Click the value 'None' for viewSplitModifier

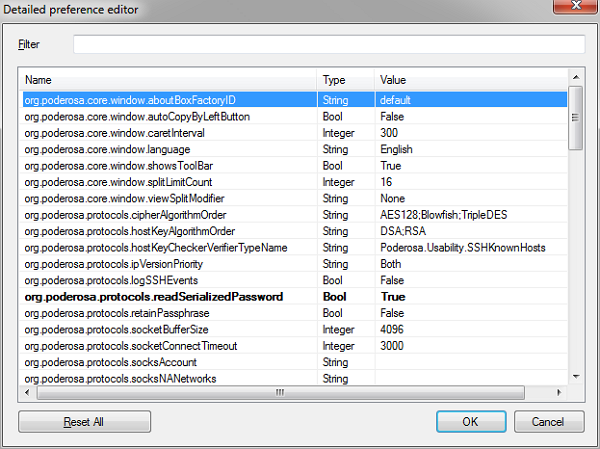[392, 198]
